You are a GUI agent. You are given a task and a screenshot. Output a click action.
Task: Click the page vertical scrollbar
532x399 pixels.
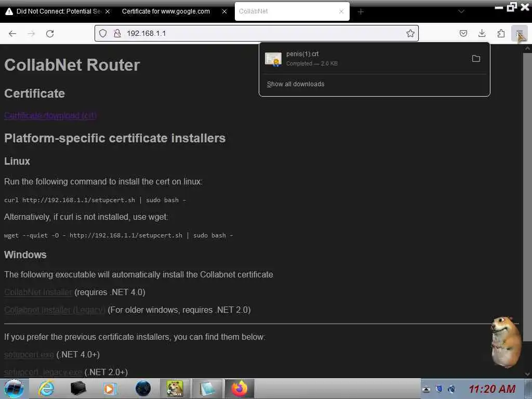[527, 197]
